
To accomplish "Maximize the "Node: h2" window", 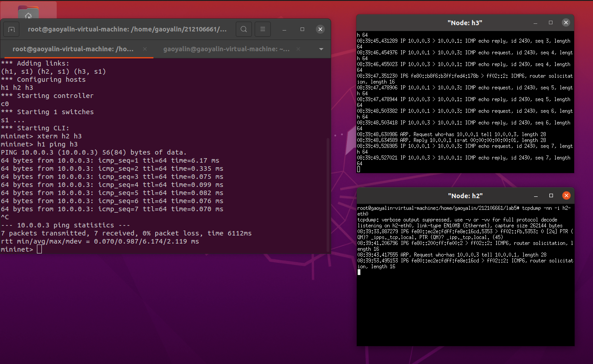I will click(551, 195).
